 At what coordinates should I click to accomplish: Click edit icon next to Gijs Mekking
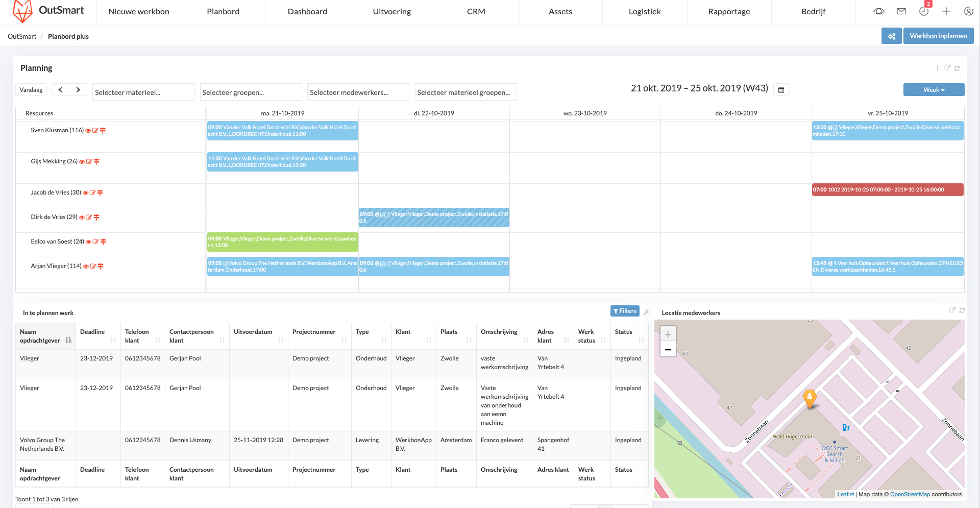pyautogui.click(x=89, y=162)
